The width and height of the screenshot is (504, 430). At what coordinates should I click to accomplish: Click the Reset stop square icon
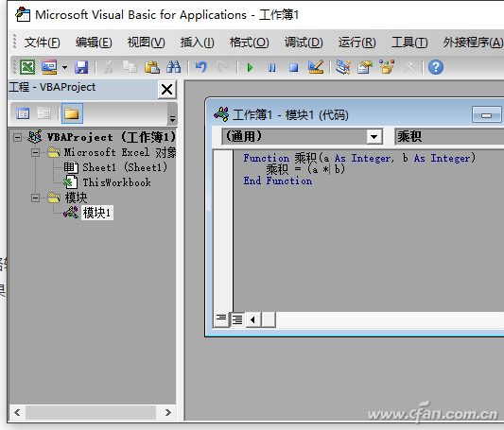pyautogui.click(x=293, y=68)
